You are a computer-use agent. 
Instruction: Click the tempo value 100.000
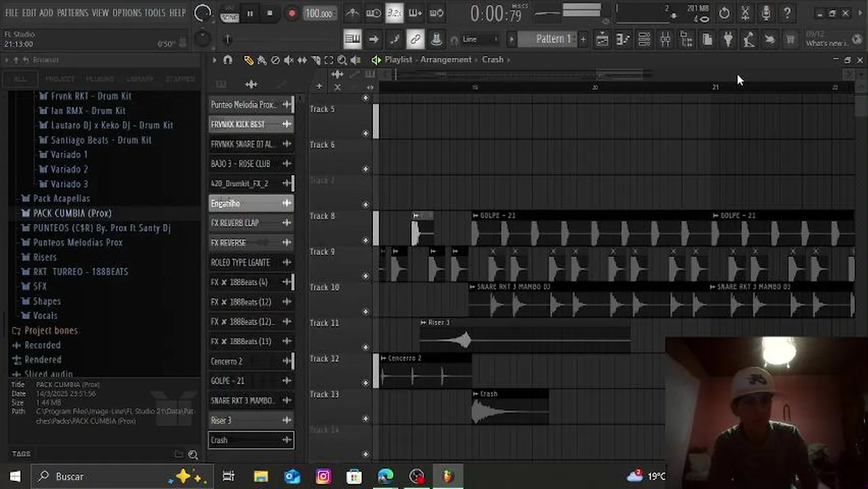(x=319, y=14)
